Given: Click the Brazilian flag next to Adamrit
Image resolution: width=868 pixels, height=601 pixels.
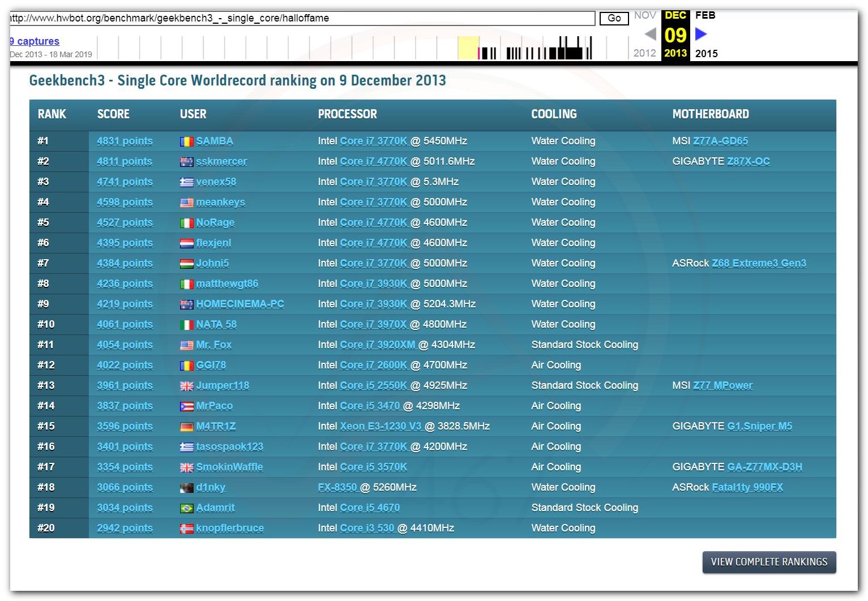Looking at the screenshot, I should tap(186, 508).
